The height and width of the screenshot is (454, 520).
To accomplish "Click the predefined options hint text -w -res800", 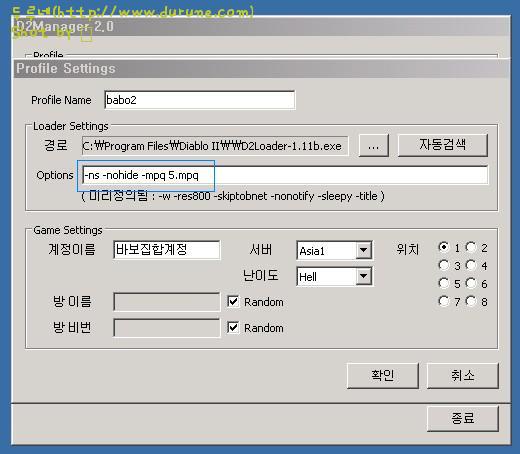I will [x=233, y=196].
